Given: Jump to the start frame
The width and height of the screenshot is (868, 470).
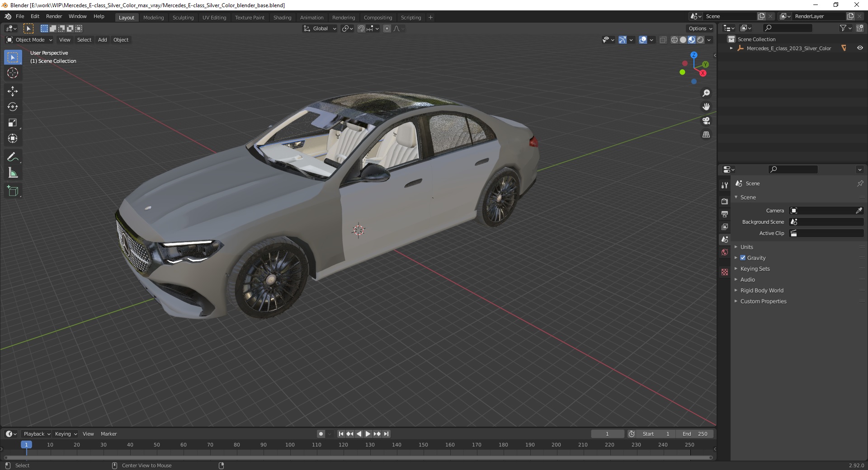Looking at the screenshot, I should tap(341, 434).
